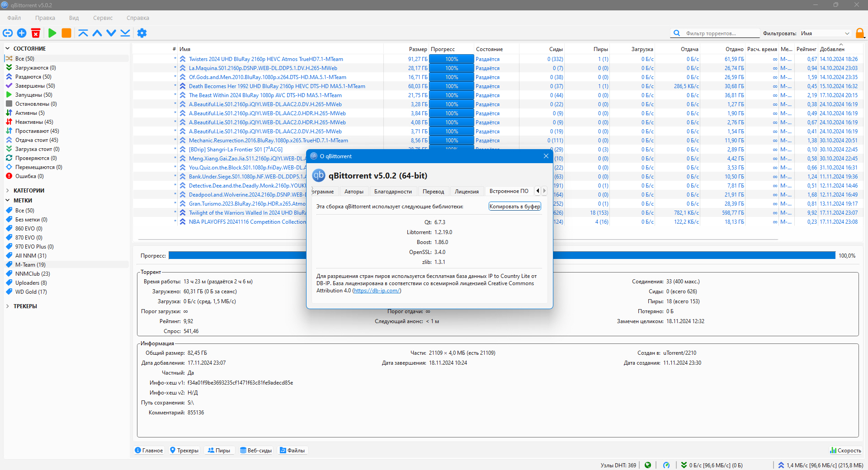The width and height of the screenshot is (868, 470).
Task: Click the add torrent file plus icon
Action: (x=22, y=33)
